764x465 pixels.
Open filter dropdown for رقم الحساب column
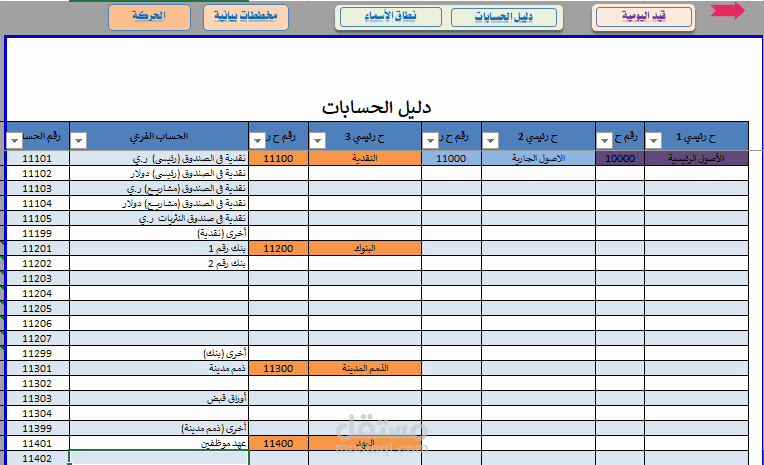pyautogui.click(x=15, y=141)
